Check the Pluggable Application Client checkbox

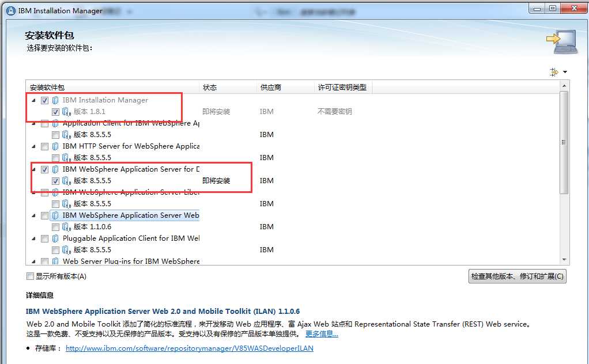pyautogui.click(x=45, y=238)
